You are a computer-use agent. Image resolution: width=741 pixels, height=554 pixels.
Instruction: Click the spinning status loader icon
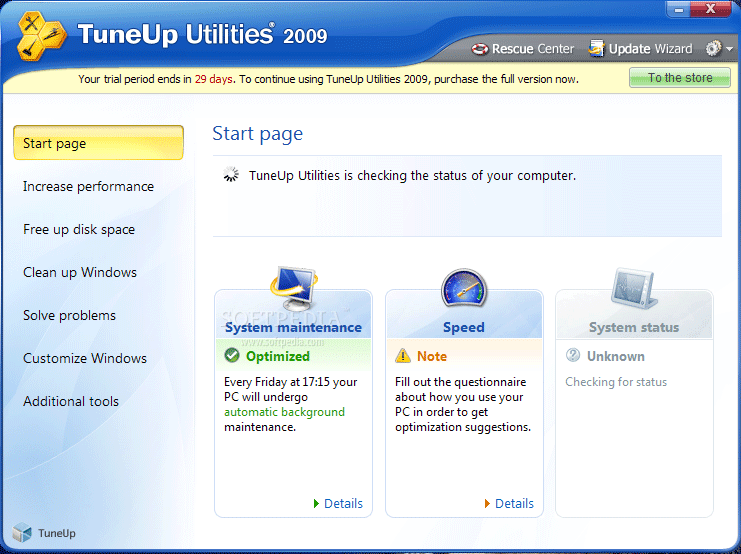tap(231, 174)
